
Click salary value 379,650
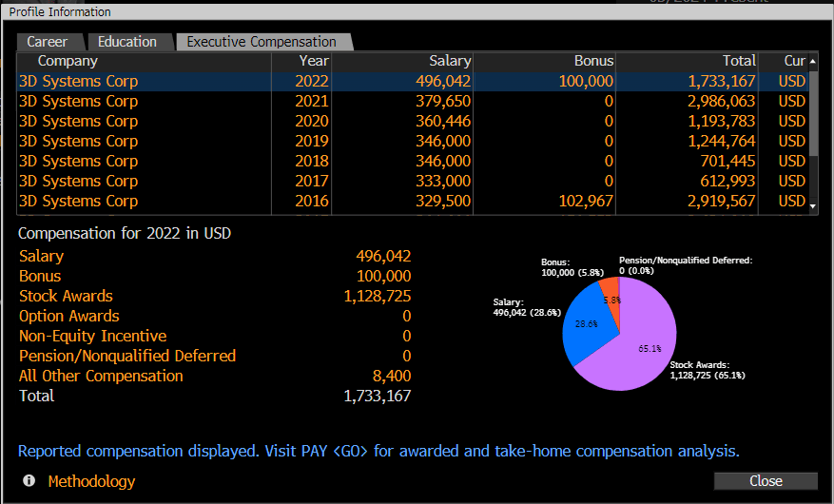[x=443, y=102]
